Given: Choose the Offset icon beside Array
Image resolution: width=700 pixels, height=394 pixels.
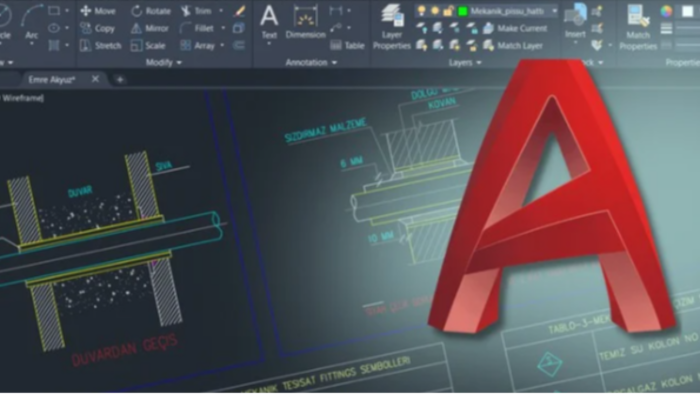Looking at the screenshot, I should pos(239,45).
